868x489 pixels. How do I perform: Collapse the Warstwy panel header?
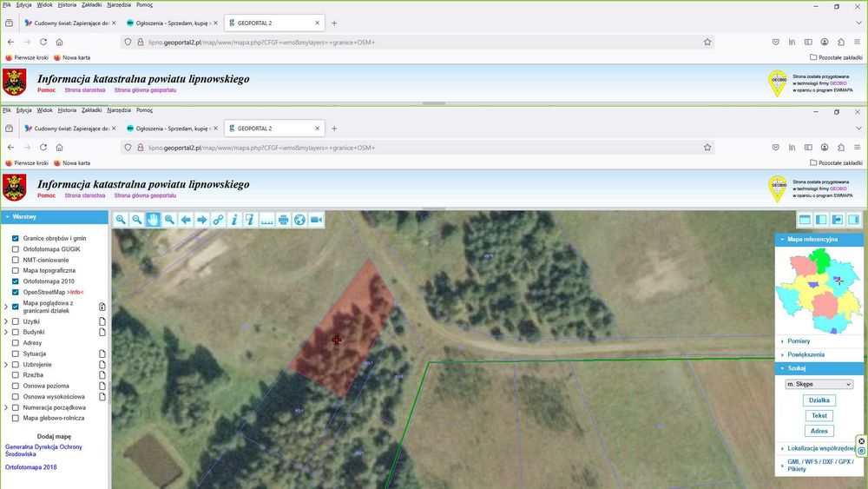click(x=54, y=217)
